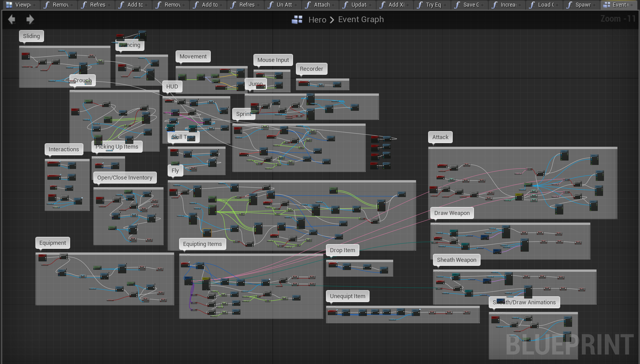Image resolution: width=640 pixels, height=364 pixels.
Task: Open the Save G function tab
Action: coord(469,5)
